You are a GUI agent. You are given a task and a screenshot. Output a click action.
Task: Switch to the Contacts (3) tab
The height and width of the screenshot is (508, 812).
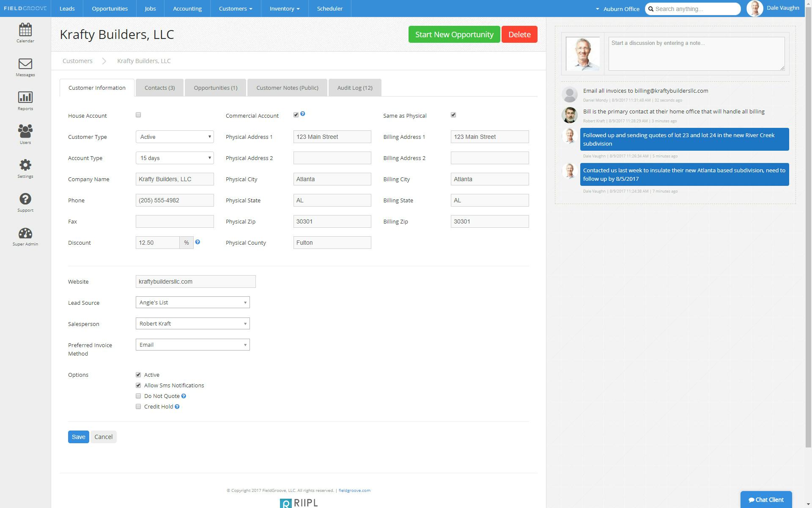click(159, 88)
